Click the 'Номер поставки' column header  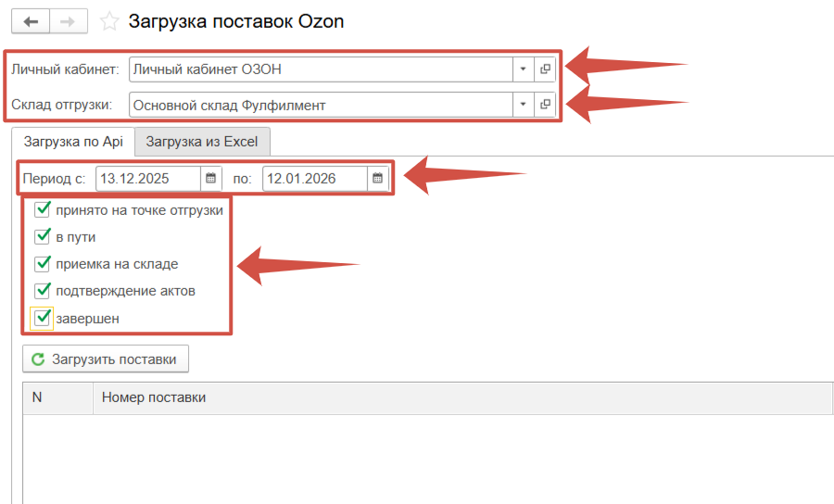[x=154, y=397]
